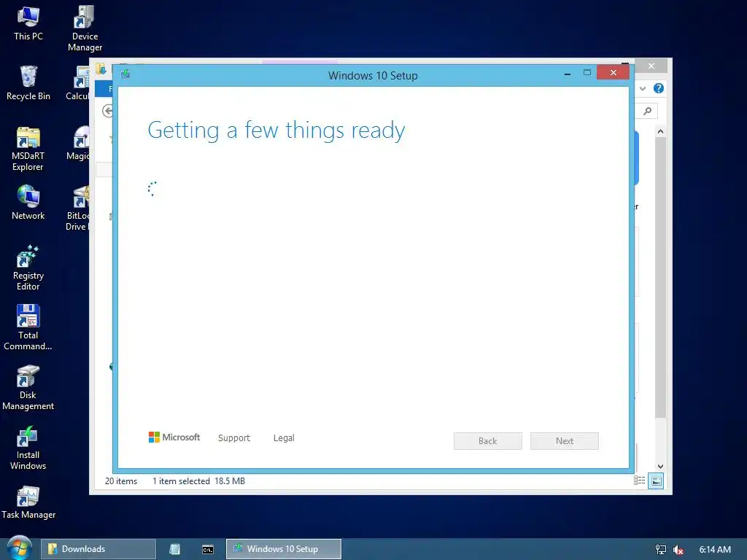Click the network tray icon
The height and width of the screenshot is (560, 747).
(660, 550)
